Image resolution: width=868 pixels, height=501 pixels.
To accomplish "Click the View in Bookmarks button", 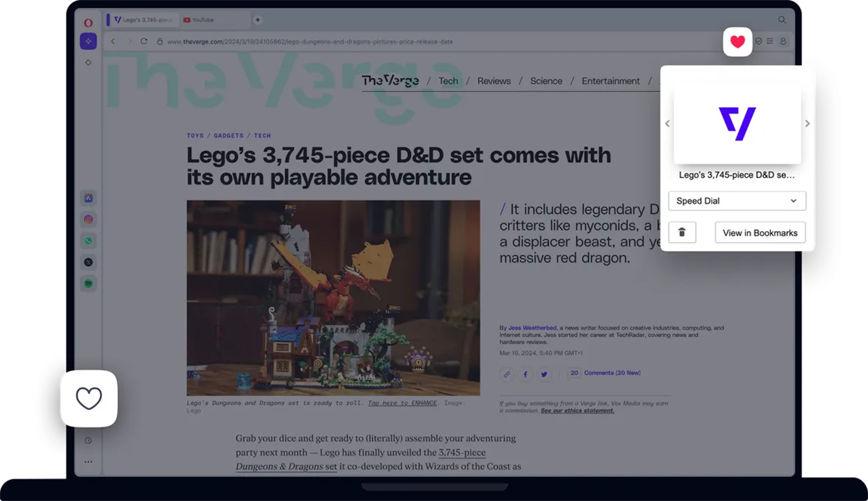I will tap(759, 233).
